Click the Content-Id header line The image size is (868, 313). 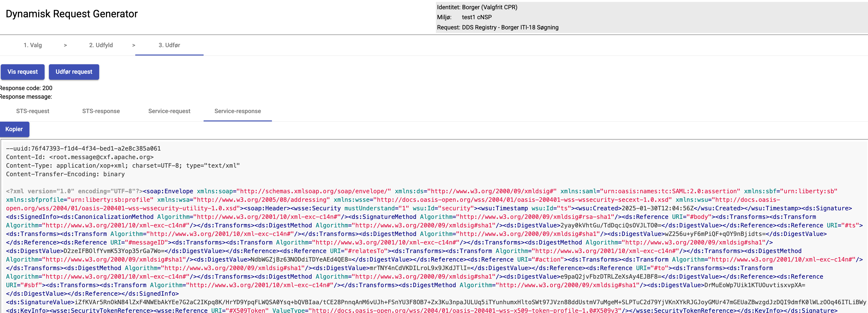tap(80, 157)
